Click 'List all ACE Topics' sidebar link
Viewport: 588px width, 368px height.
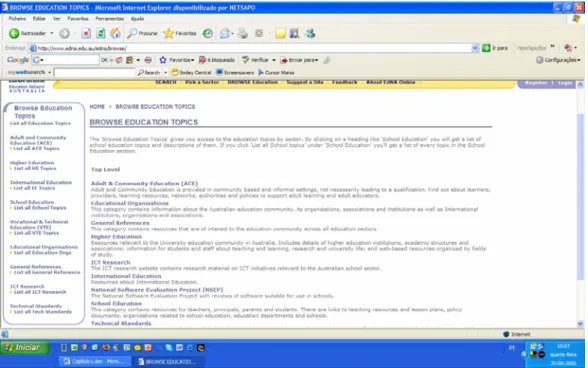coord(36,149)
